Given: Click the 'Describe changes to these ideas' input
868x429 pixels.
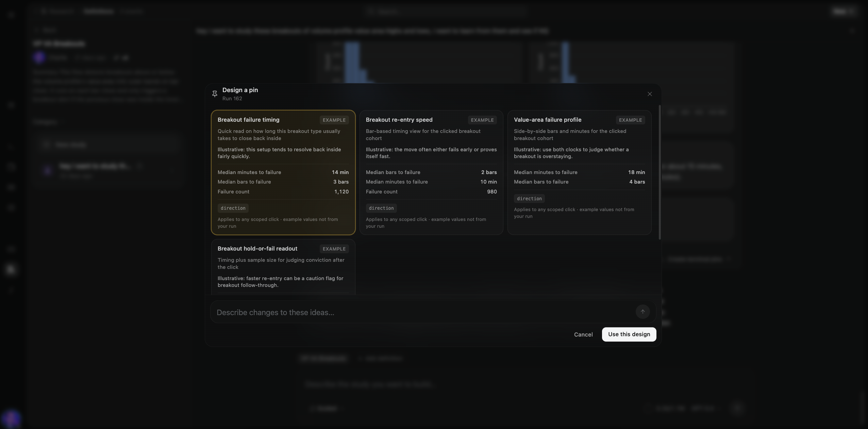Looking at the screenshot, I should click(x=423, y=312).
